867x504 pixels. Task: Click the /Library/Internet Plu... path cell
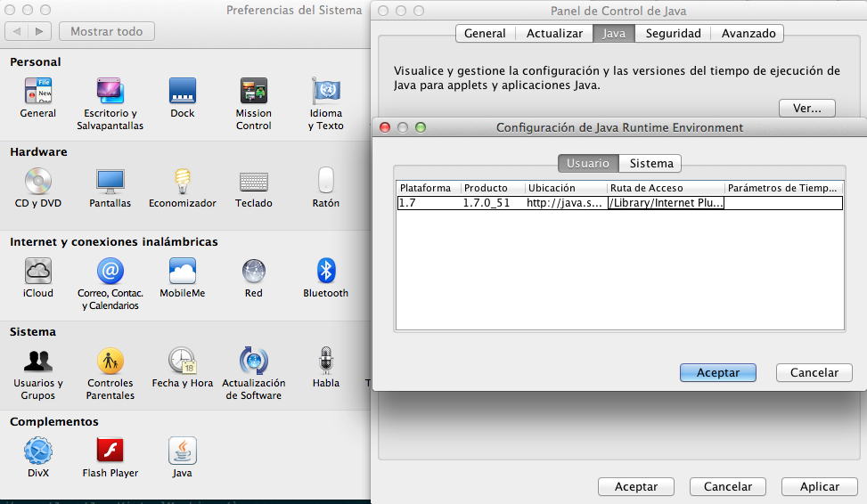pyautogui.click(x=666, y=203)
